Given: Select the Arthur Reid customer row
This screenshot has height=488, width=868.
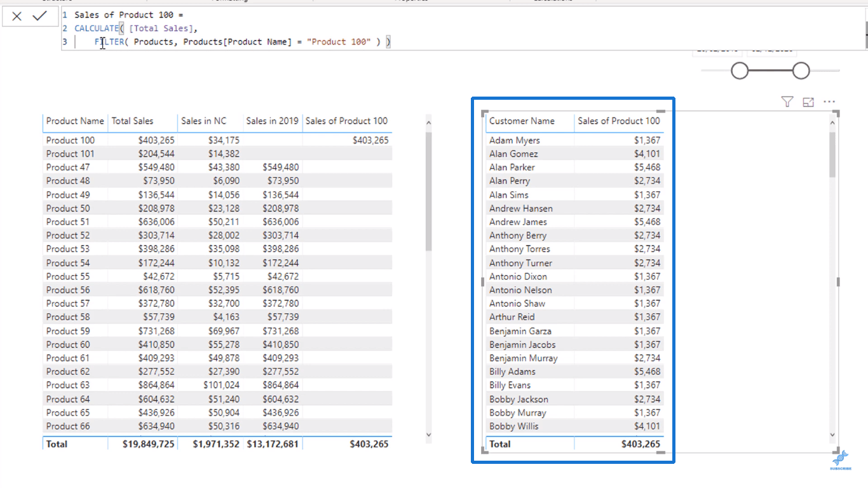Looking at the screenshot, I should [x=575, y=317].
